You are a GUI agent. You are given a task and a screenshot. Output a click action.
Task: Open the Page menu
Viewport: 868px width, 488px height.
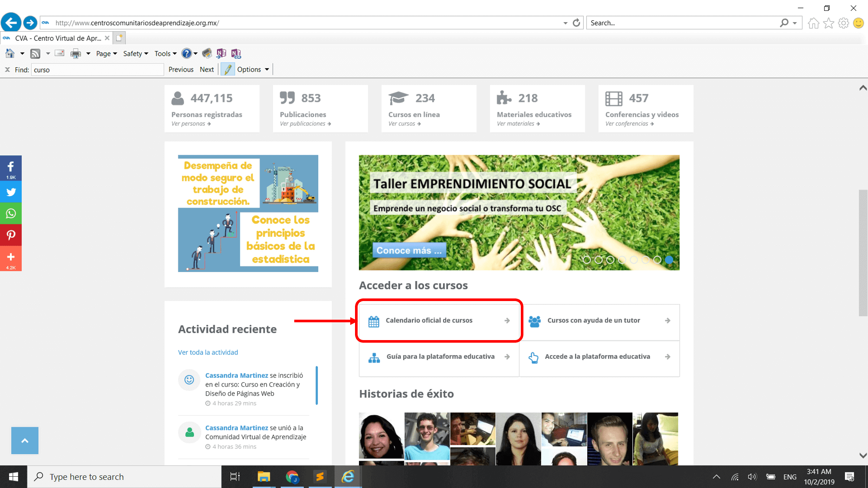pos(106,54)
